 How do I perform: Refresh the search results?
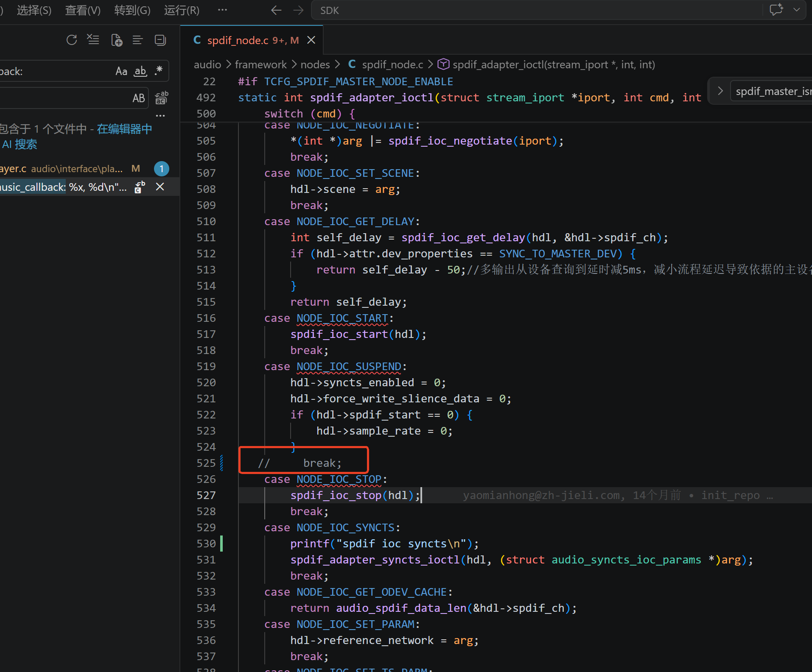(x=72, y=40)
